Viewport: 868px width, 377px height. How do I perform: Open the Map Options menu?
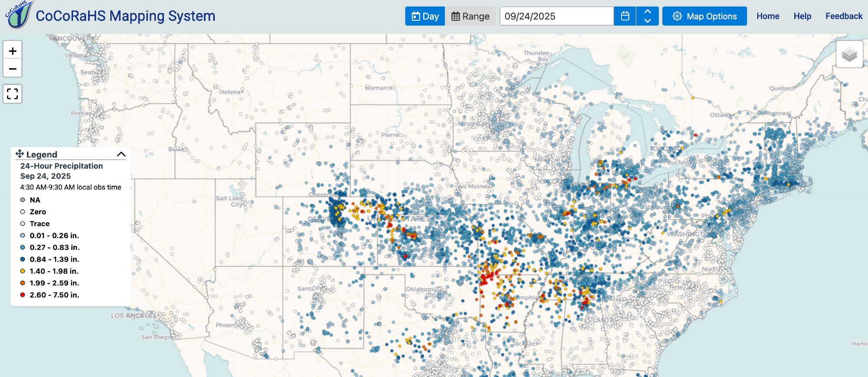(x=704, y=16)
